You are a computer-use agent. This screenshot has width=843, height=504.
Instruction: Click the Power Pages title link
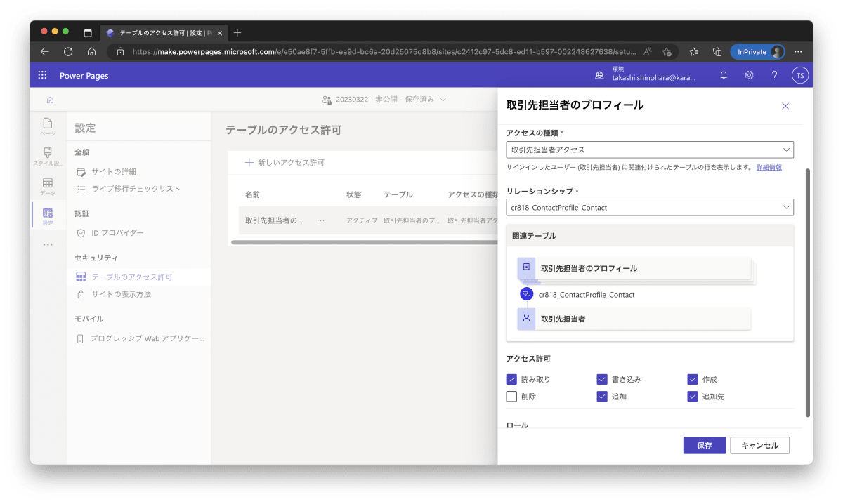(84, 76)
